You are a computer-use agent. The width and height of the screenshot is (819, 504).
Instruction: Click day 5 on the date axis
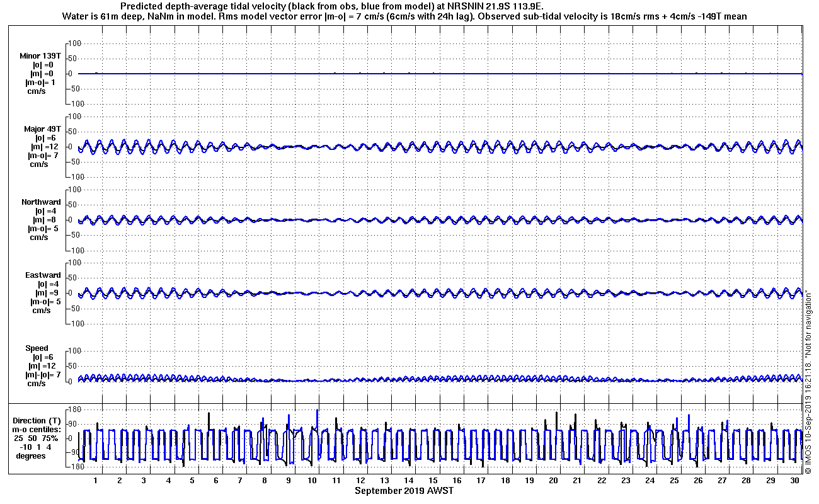(x=192, y=480)
